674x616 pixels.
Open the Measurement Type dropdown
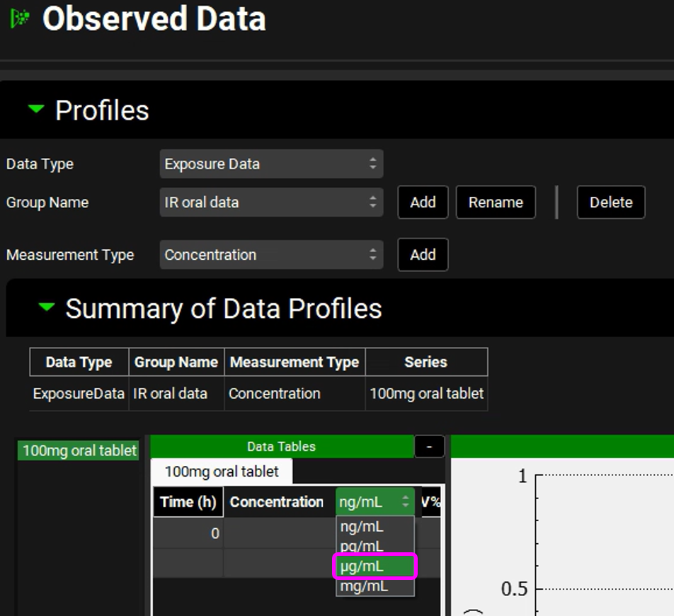[x=271, y=255]
